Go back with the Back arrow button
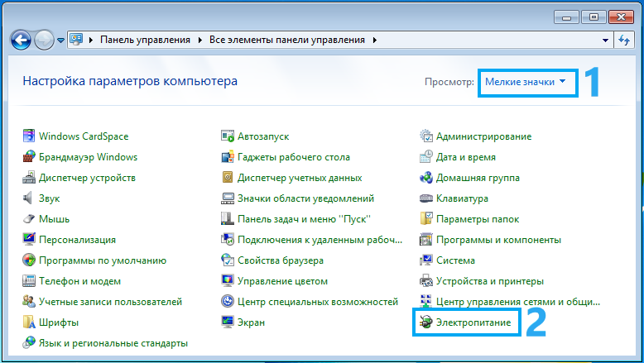 [x=21, y=41]
